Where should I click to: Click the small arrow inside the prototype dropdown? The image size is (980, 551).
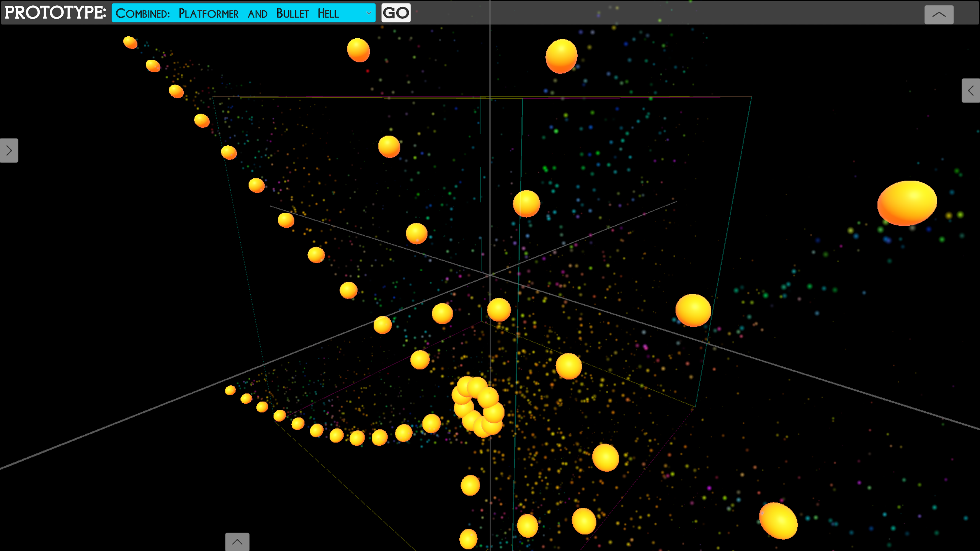coord(368,13)
